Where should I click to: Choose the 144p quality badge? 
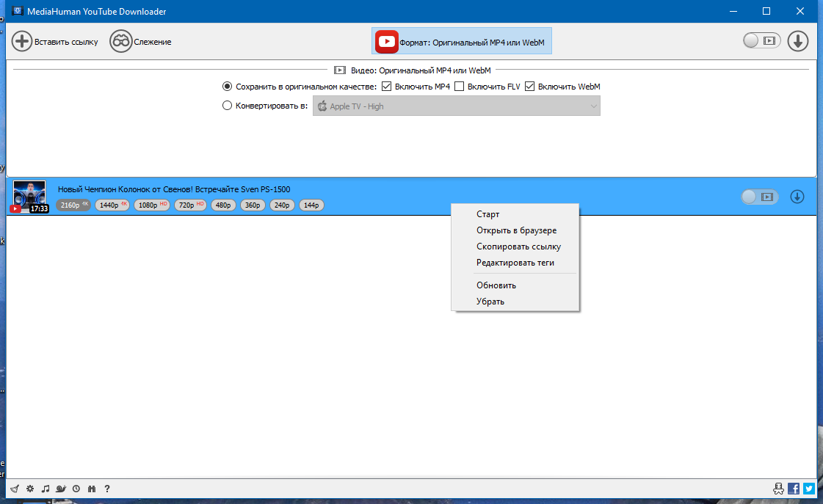click(311, 205)
